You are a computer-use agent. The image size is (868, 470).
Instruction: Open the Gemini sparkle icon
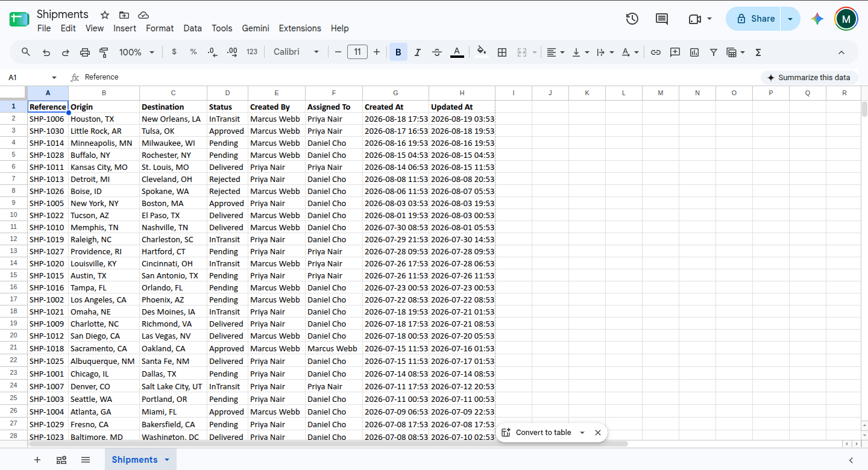817,19
